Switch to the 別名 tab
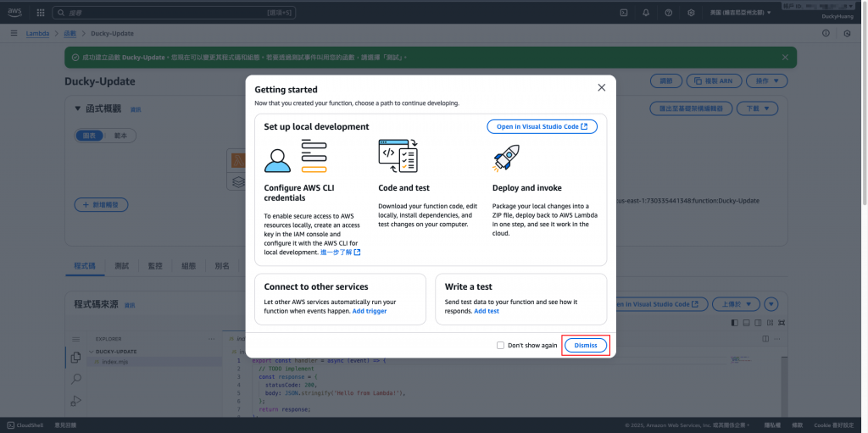The image size is (868, 433). 222,266
